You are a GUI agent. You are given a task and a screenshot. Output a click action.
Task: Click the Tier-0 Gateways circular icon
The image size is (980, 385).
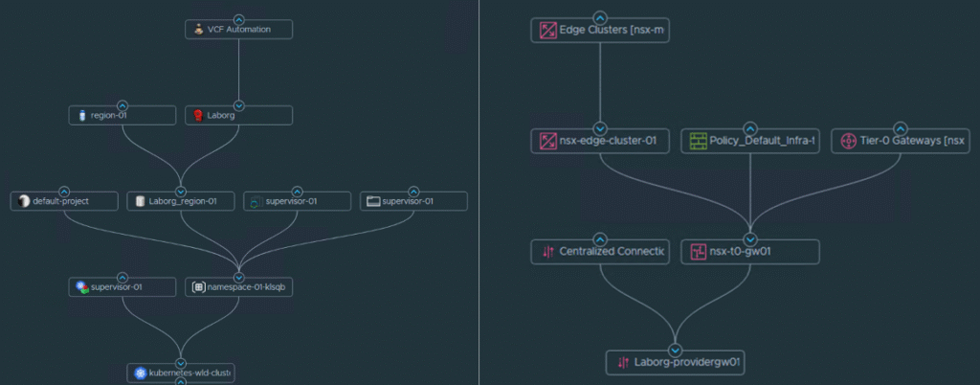847,142
